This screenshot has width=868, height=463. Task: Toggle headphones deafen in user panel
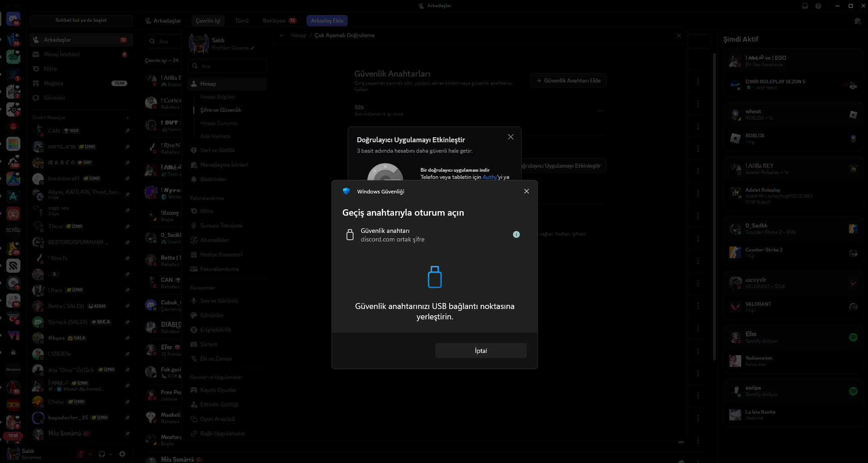(x=102, y=454)
